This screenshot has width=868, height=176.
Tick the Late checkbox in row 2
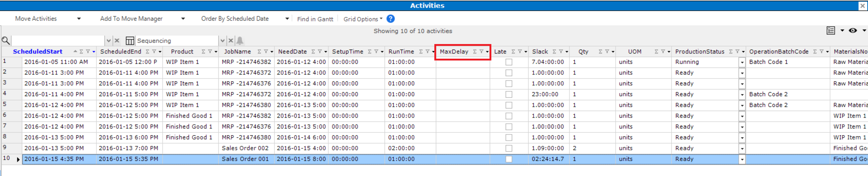coord(509,73)
